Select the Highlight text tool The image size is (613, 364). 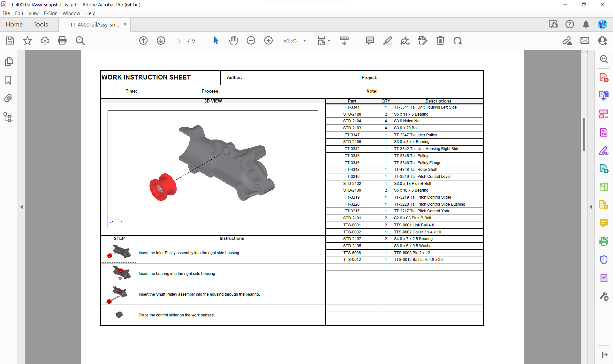(387, 41)
